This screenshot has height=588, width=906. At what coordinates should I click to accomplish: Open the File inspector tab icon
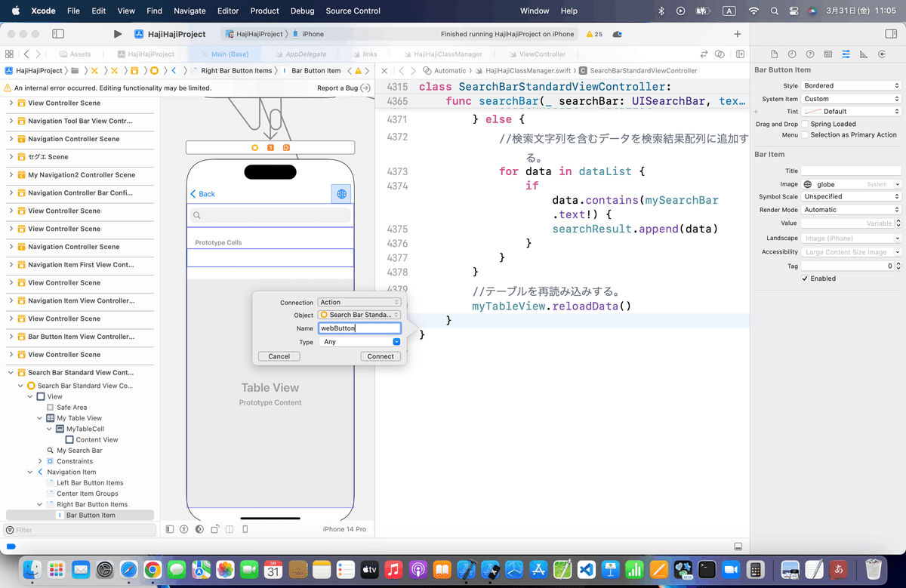click(x=774, y=54)
